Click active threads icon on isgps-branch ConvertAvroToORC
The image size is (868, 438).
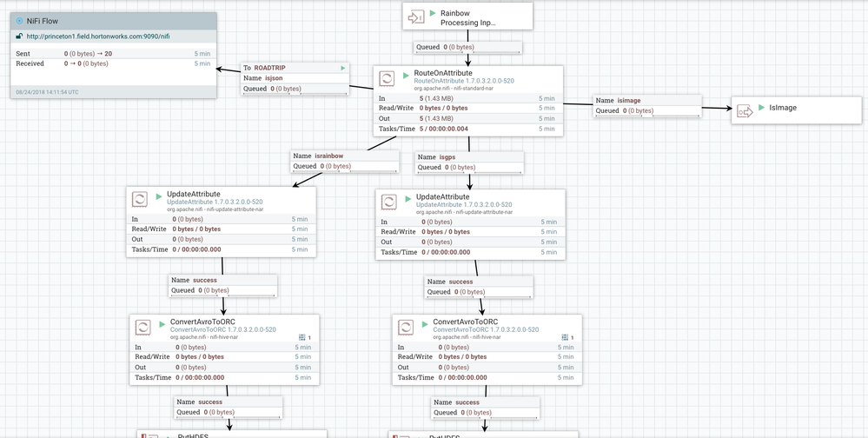pyautogui.click(x=565, y=337)
